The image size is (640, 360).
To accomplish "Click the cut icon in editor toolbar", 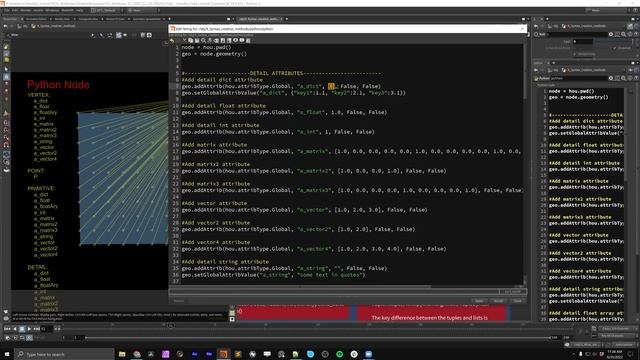I will [184, 40].
